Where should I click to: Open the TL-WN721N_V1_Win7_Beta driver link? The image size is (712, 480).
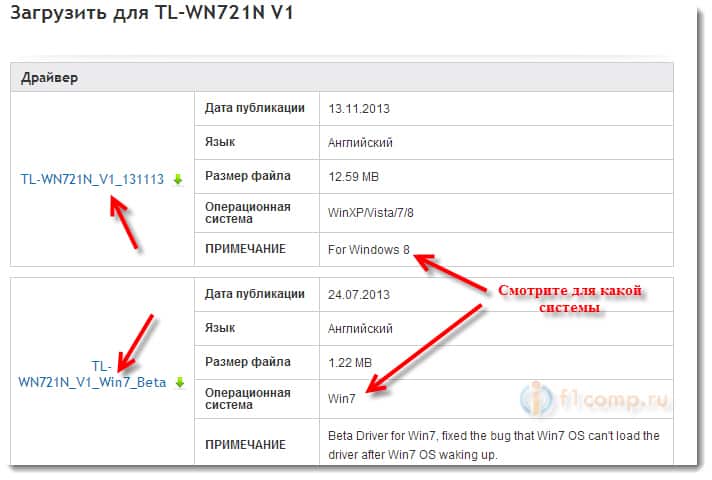point(92,374)
